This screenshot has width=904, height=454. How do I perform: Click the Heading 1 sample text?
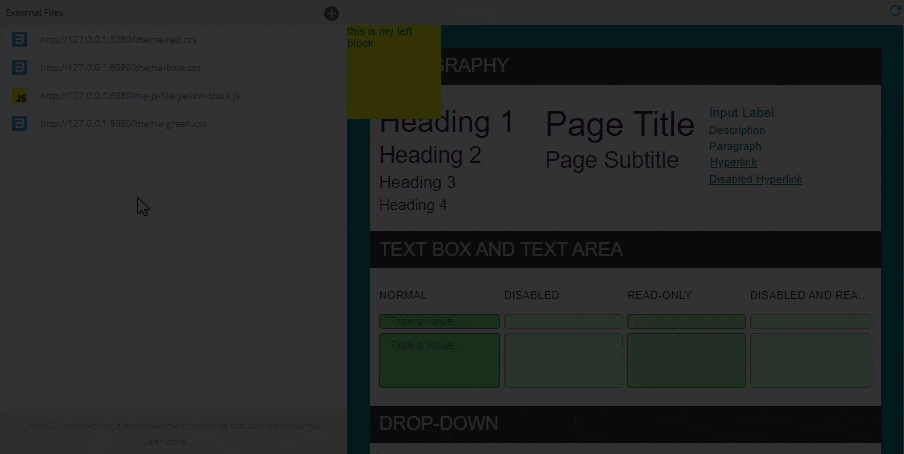pos(446,122)
